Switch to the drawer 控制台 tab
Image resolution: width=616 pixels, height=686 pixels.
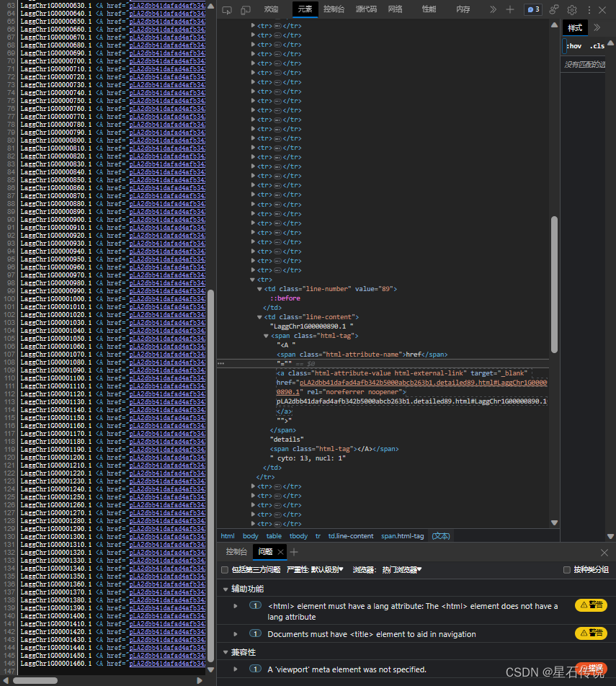[236, 552]
